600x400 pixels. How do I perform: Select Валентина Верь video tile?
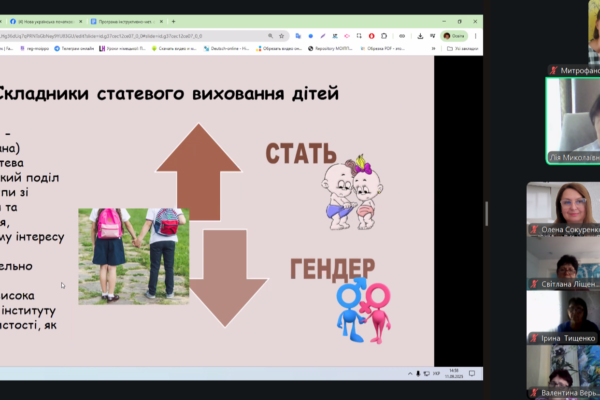coord(563,372)
